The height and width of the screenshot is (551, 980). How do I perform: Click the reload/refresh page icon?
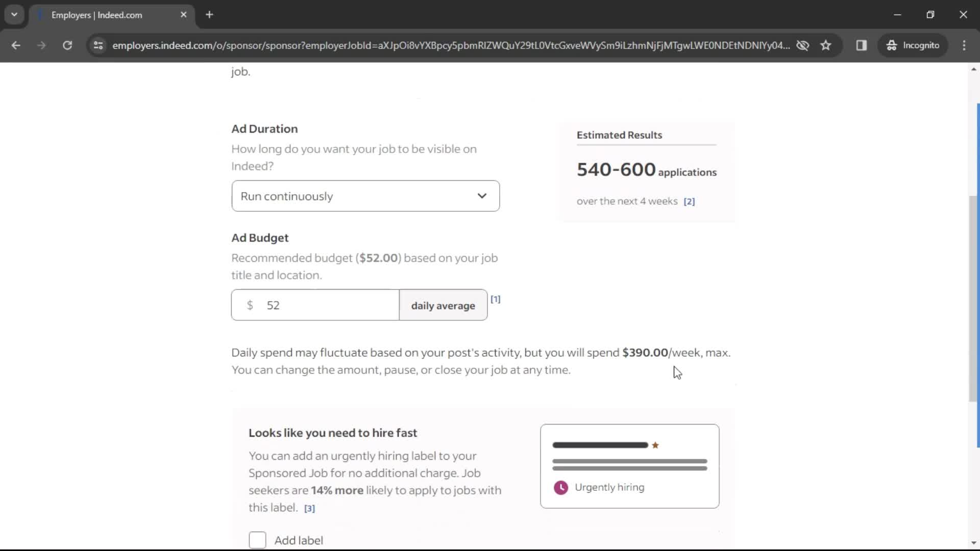[67, 45]
